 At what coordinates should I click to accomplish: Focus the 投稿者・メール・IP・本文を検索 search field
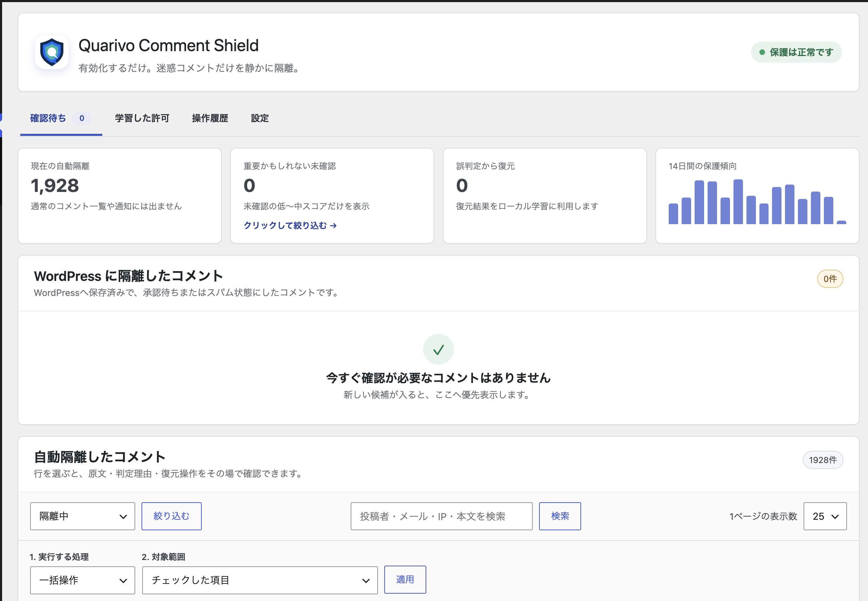coord(441,516)
